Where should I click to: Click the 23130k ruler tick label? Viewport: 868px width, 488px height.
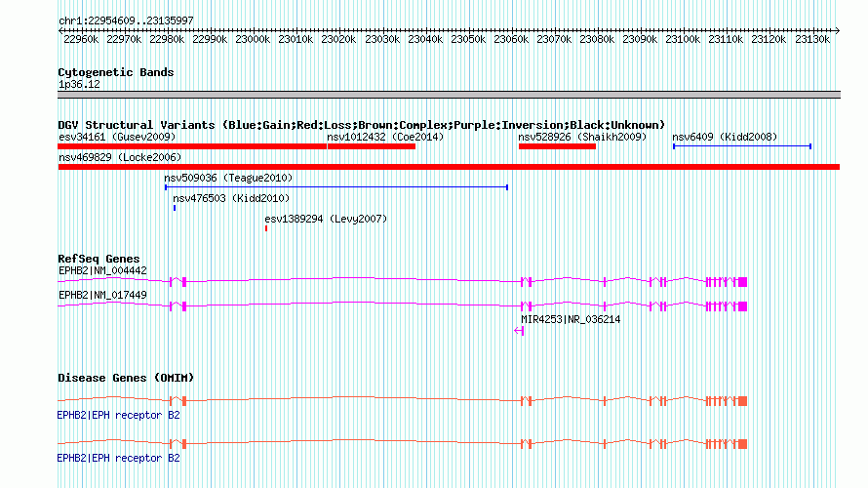[812, 39]
